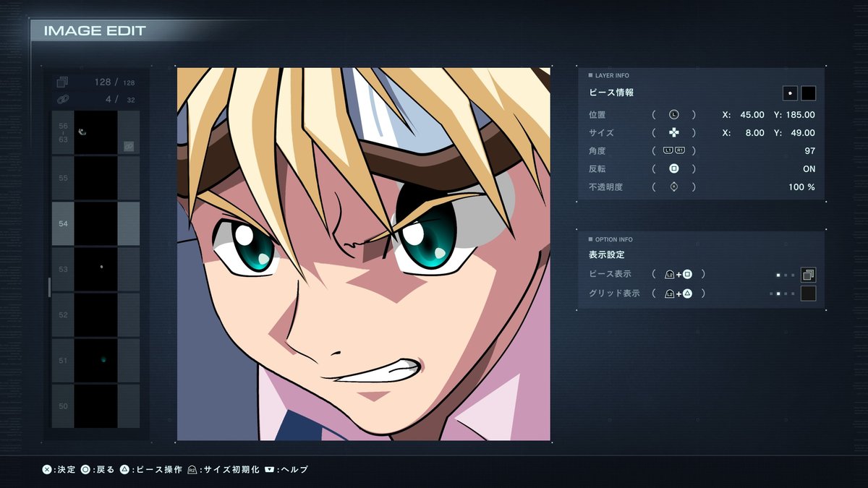Select layer 54 in the layer list

[95, 223]
